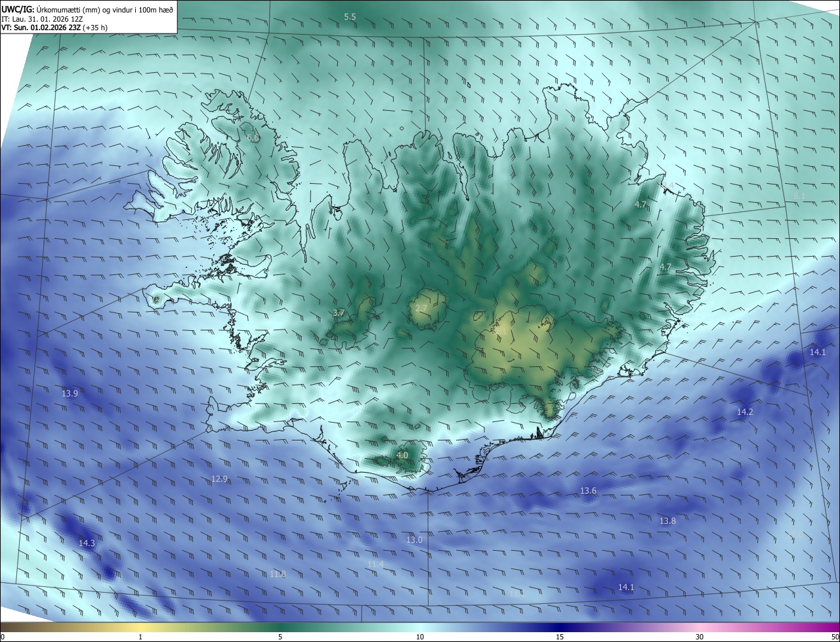
Task: Pick the dark blue colorbar segment above 15
Action: click(560, 627)
